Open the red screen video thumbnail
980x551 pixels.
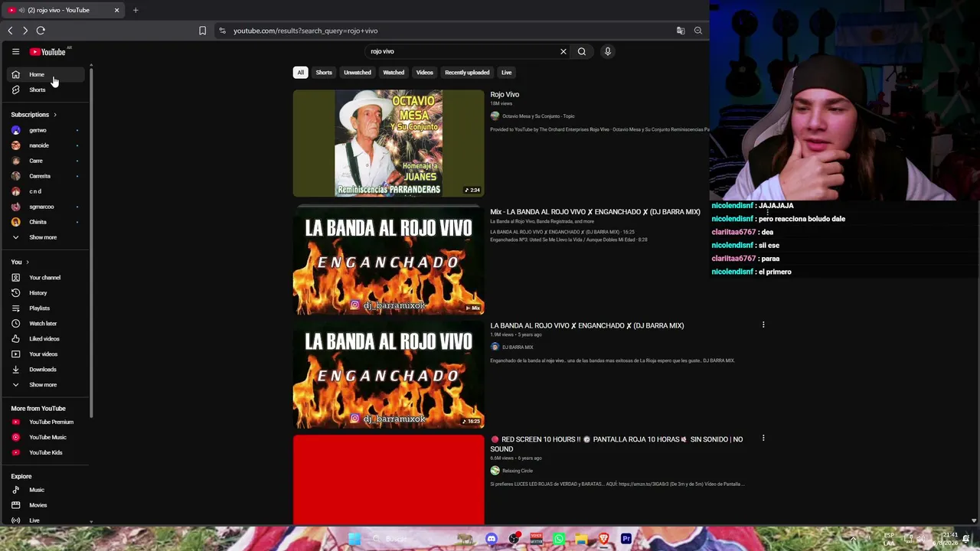(389, 480)
